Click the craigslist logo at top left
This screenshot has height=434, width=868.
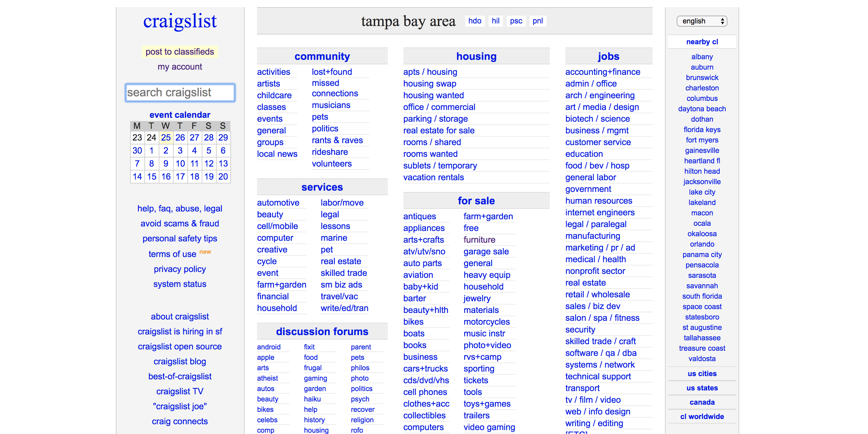[x=180, y=21]
